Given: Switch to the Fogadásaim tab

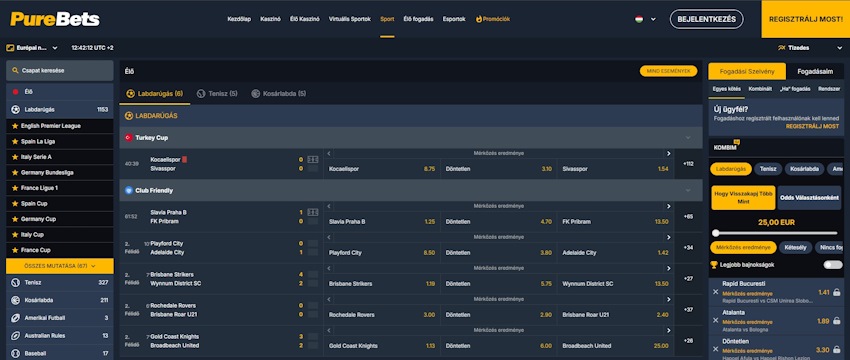Looking at the screenshot, I should tap(815, 72).
